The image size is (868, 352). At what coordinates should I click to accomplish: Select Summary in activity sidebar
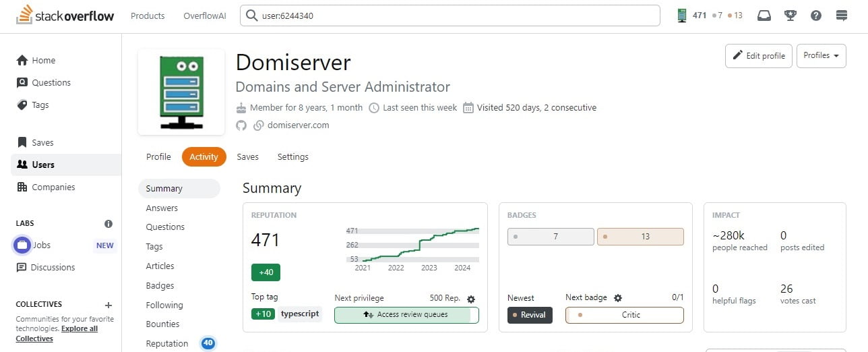[x=179, y=189]
